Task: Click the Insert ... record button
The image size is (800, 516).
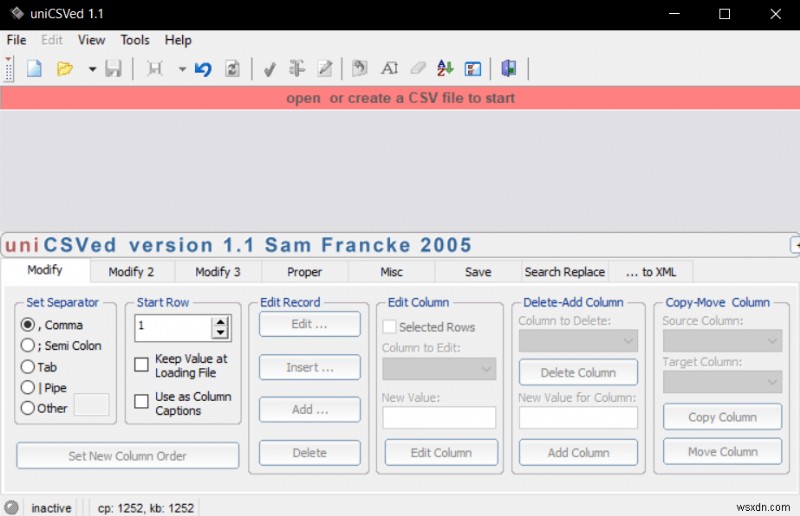Action: [x=310, y=367]
